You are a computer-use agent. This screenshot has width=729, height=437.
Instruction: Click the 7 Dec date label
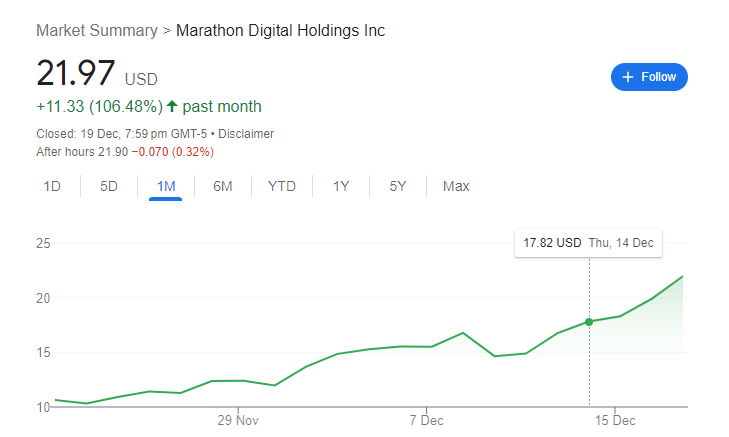click(x=426, y=421)
